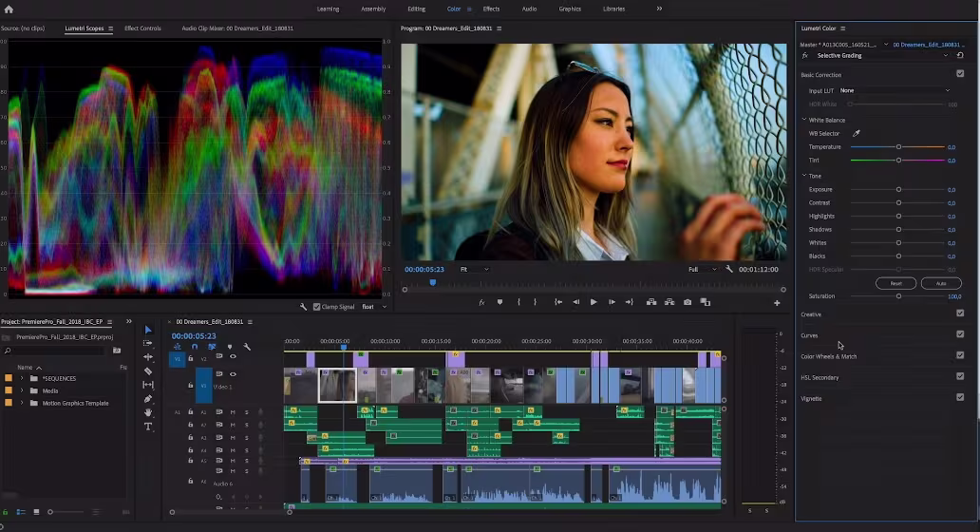The image size is (980, 532).
Task: Click the Temperature slider handle
Action: tap(898, 147)
